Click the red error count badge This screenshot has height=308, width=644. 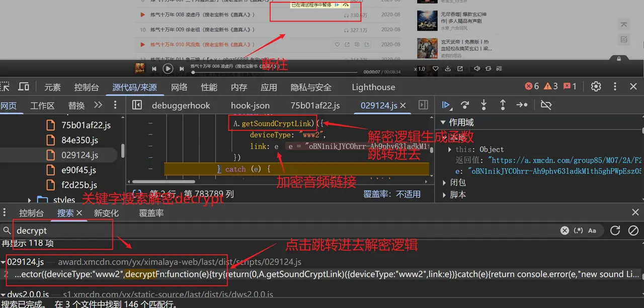point(532,87)
